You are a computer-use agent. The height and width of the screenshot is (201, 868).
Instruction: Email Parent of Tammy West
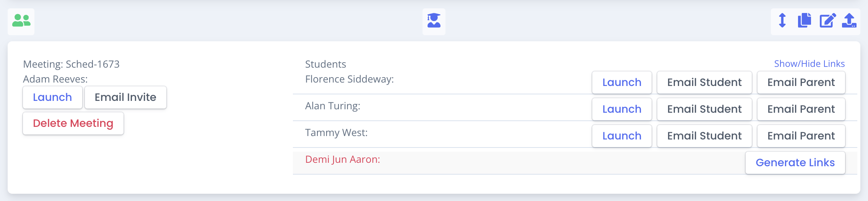point(801,136)
